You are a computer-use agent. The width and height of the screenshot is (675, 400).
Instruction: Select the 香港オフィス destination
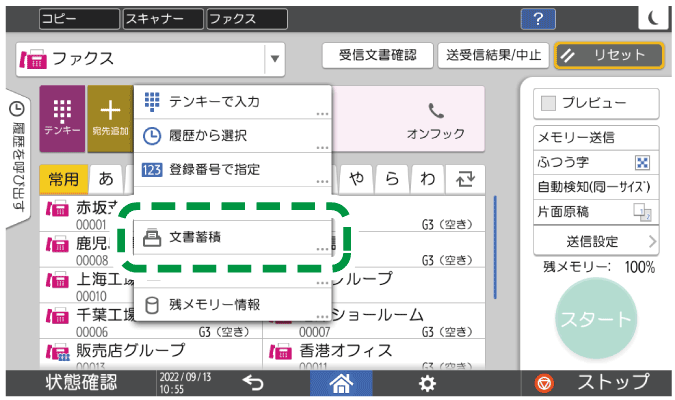coord(374,354)
